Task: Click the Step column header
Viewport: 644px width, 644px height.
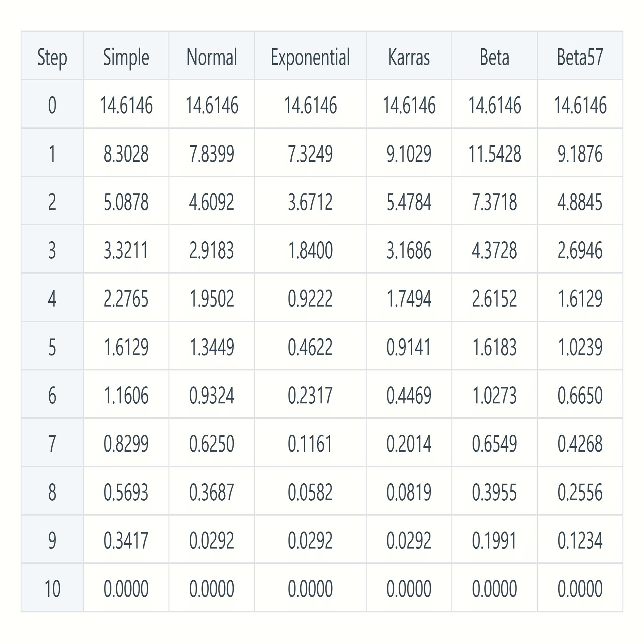Action: (x=52, y=57)
